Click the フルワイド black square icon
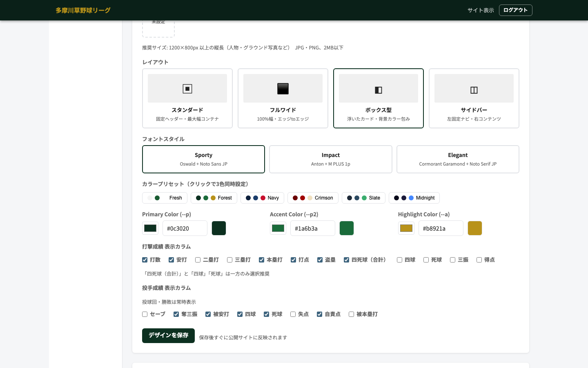Viewport: 588px width, 368px height. 283,89
